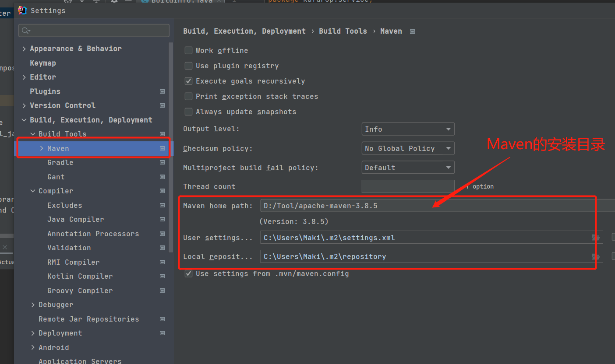Click the IntelliJ logo in the Settings title bar
Viewport: 615px width, 364px height.
point(22,10)
